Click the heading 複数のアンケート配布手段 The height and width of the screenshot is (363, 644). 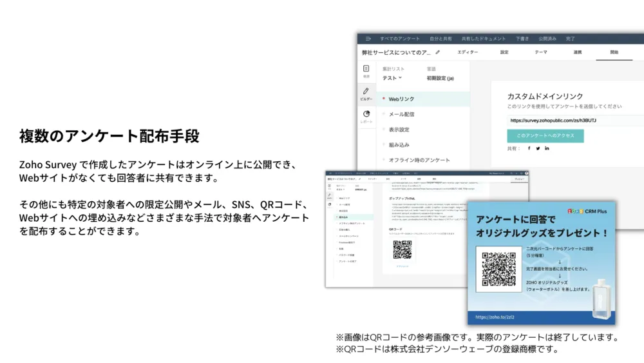coord(109,135)
